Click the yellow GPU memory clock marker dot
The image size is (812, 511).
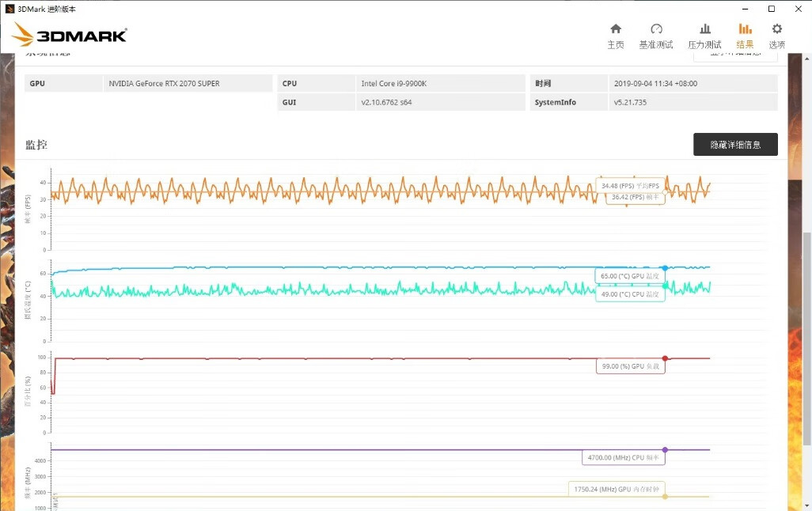coord(665,497)
